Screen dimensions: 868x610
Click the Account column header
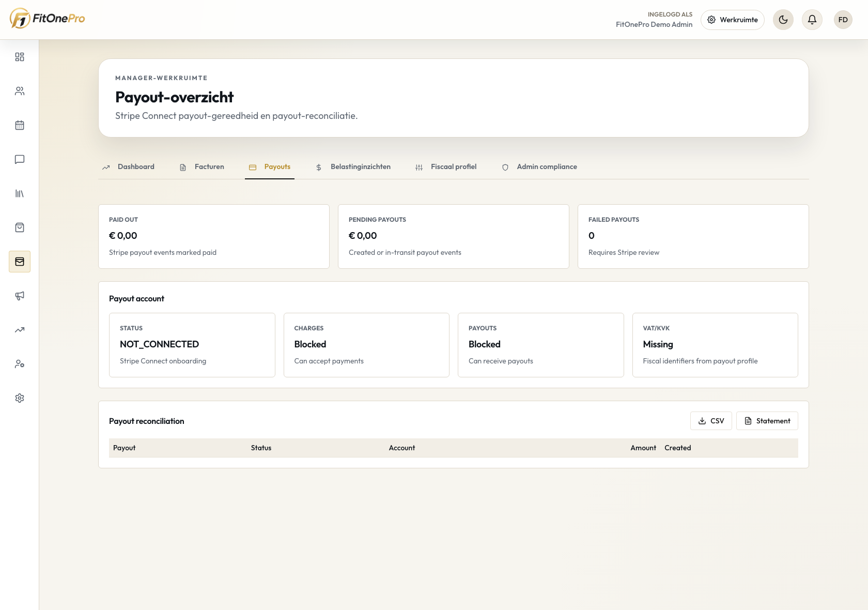(x=402, y=448)
